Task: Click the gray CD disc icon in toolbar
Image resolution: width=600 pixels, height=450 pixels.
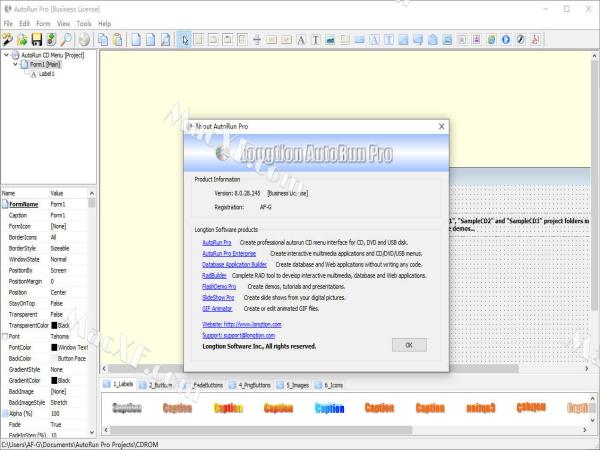Action: pos(84,39)
